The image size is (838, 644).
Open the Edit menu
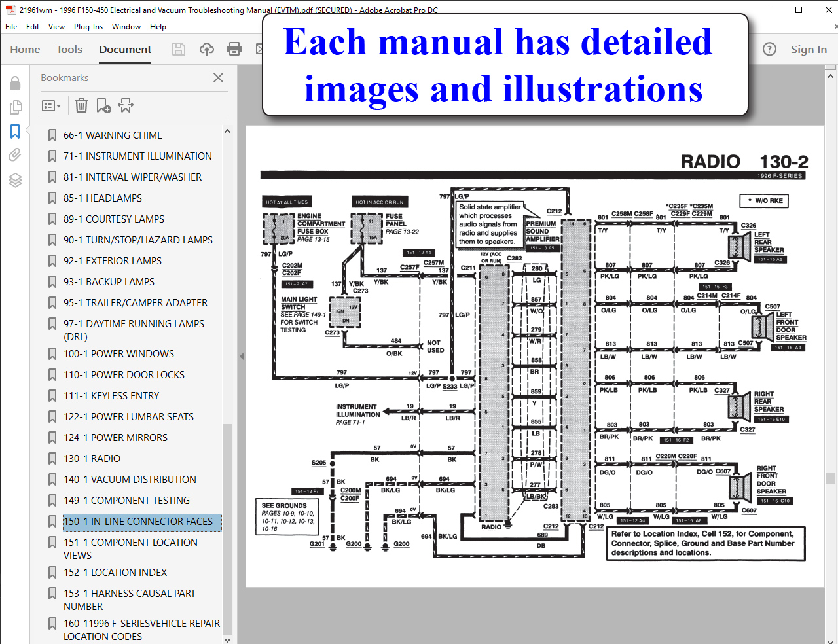33,27
